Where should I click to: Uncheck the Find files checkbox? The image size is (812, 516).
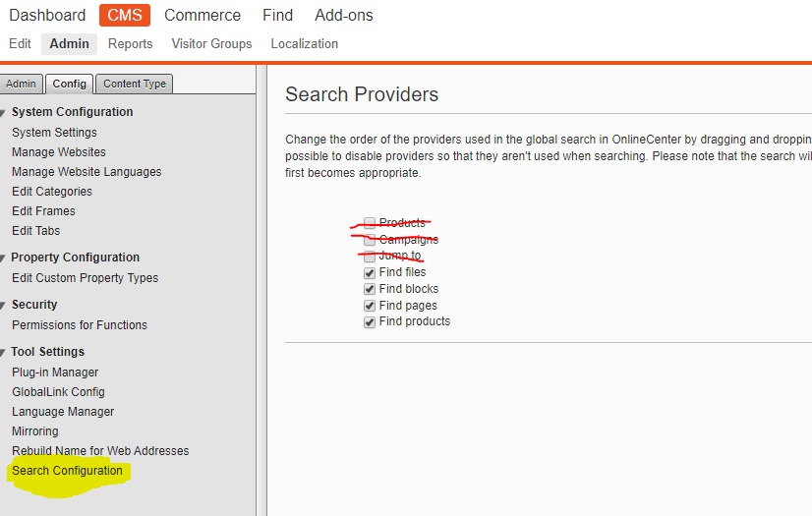point(370,272)
